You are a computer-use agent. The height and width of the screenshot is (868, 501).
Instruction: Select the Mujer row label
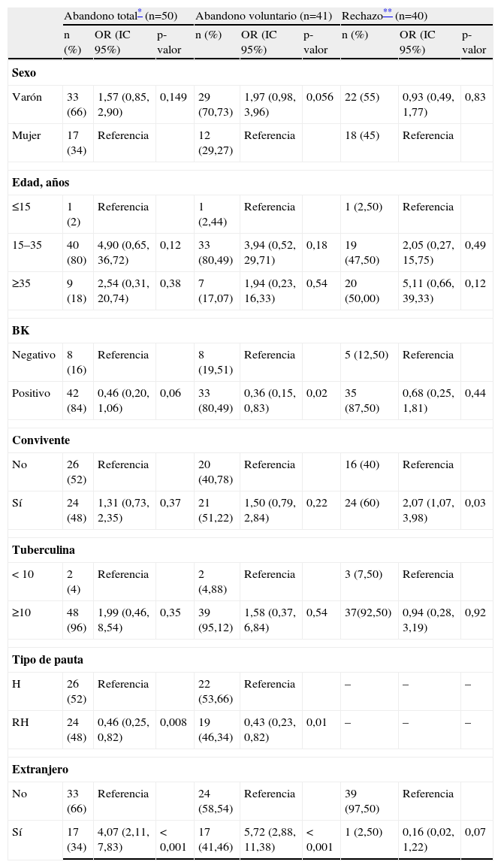tap(26, 136)
